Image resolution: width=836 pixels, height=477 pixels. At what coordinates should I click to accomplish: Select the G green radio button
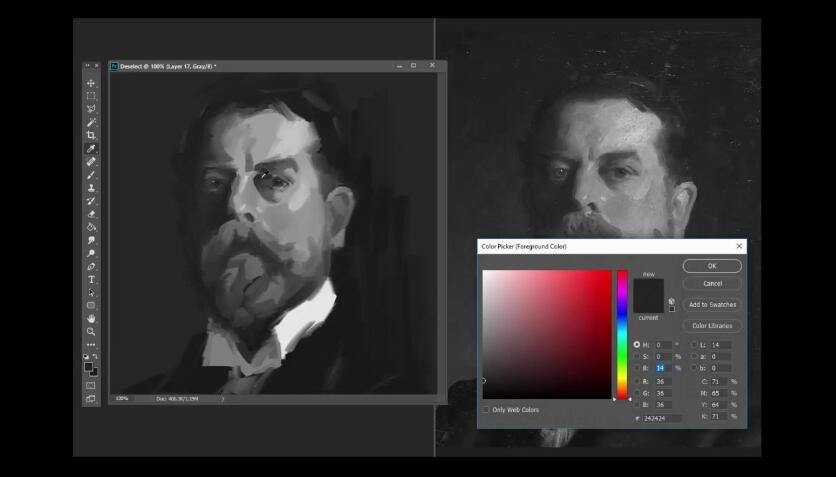tap(637, 393)
